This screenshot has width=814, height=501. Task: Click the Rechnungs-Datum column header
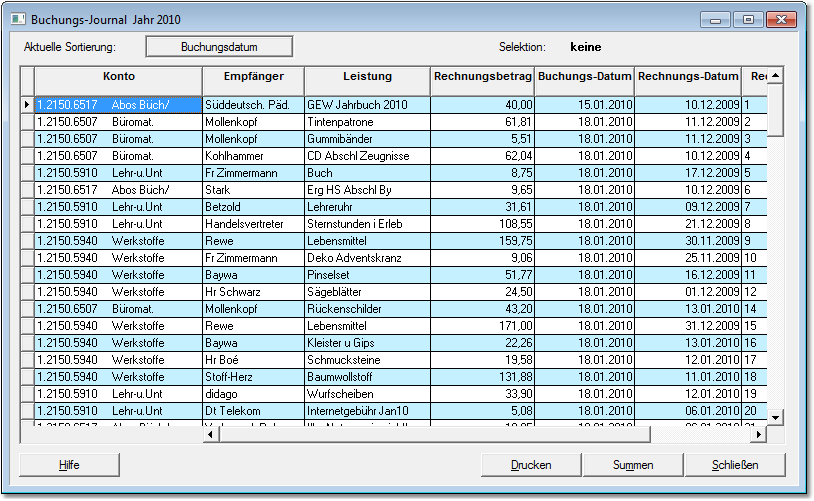click(687, 77)
